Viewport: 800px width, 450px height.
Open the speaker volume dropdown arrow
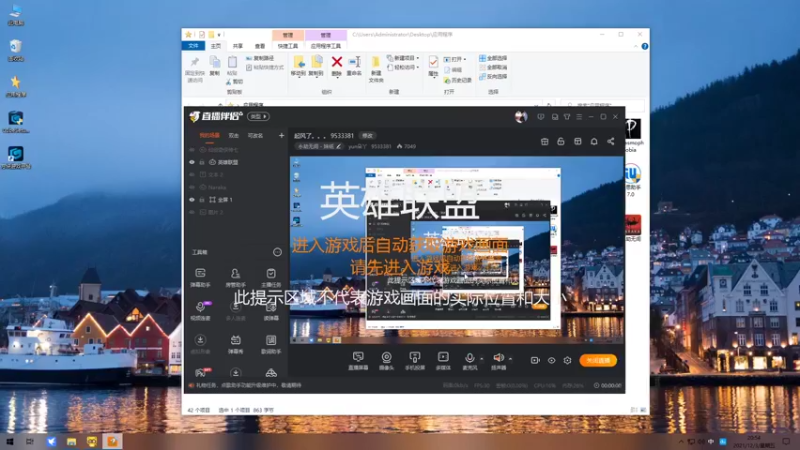pos(510,359)
